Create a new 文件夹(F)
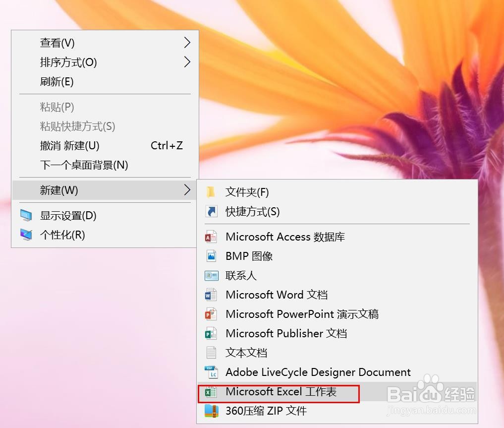This screenshot has height=428, width=504. click(x=337, y=192)
